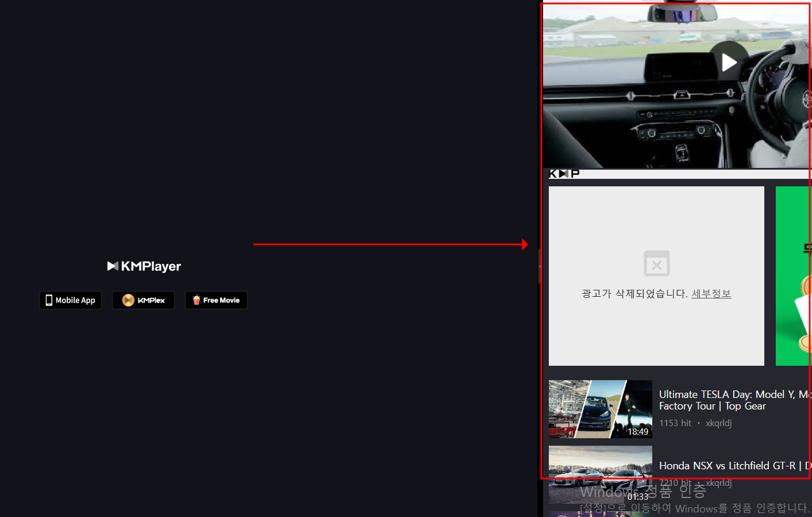Play the car interior video

click(729, 62)
